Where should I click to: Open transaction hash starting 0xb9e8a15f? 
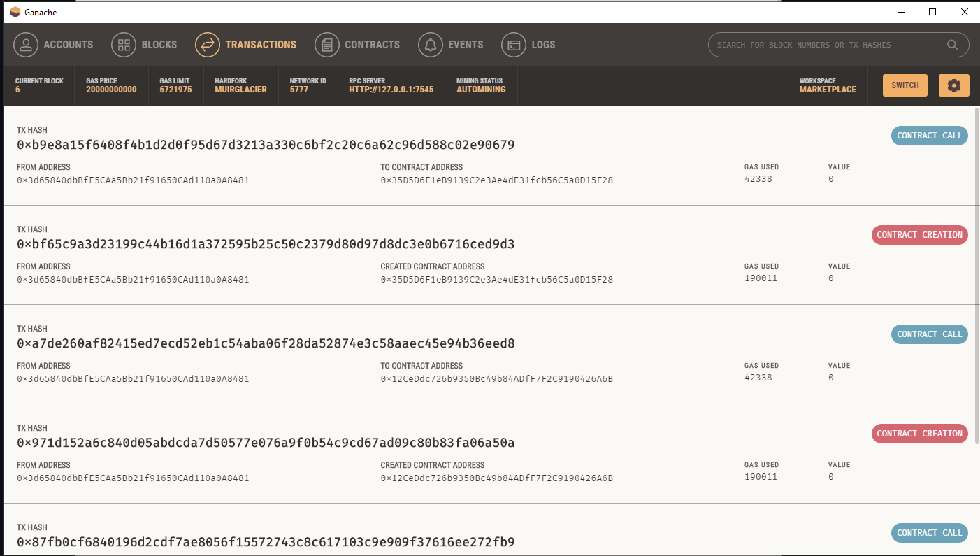(266, 145)
